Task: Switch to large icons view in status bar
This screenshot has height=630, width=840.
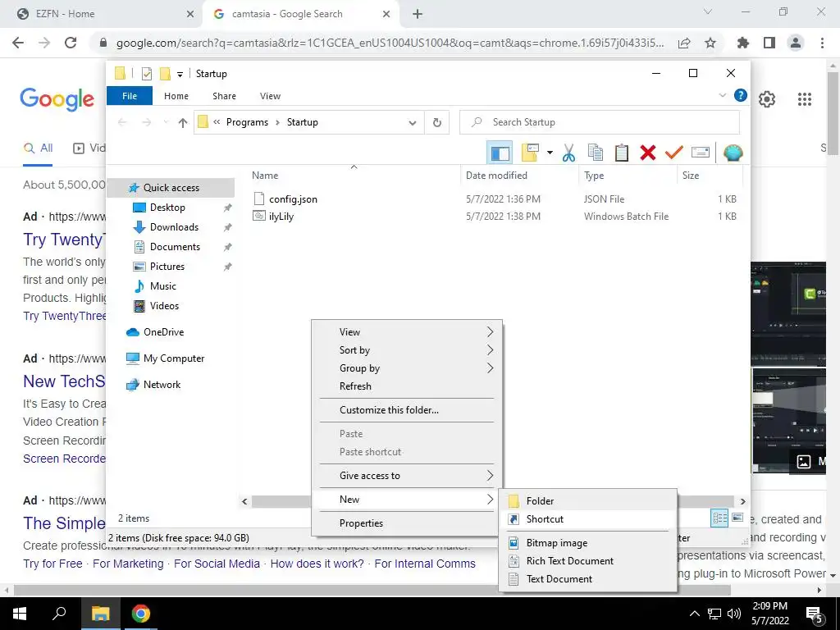Action: tap(737, 518)
